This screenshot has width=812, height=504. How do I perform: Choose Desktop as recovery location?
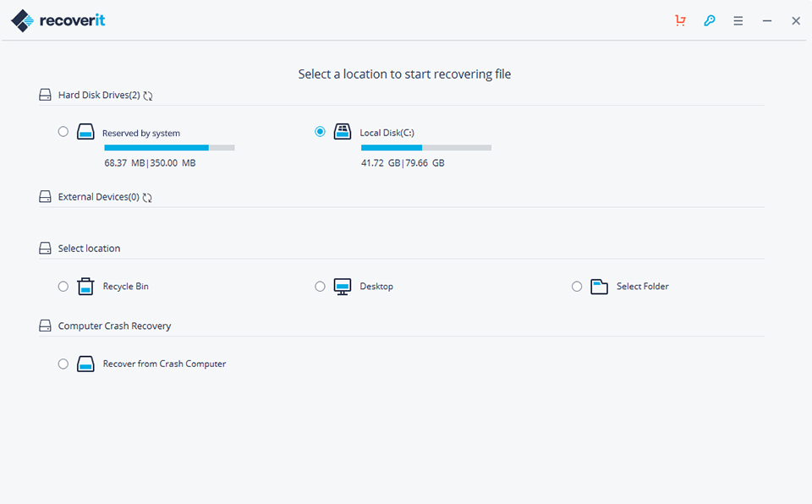pos(321,286)
